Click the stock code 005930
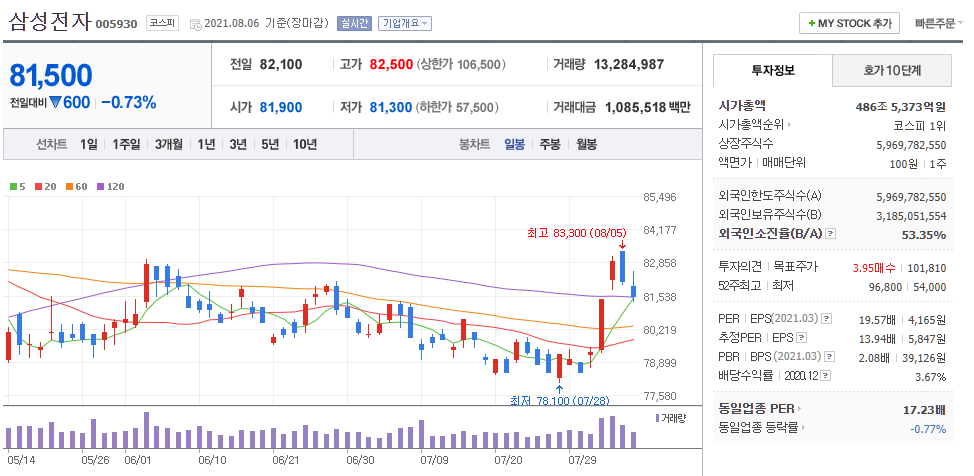This screenshot has height=476, width=974. (116, 25)
